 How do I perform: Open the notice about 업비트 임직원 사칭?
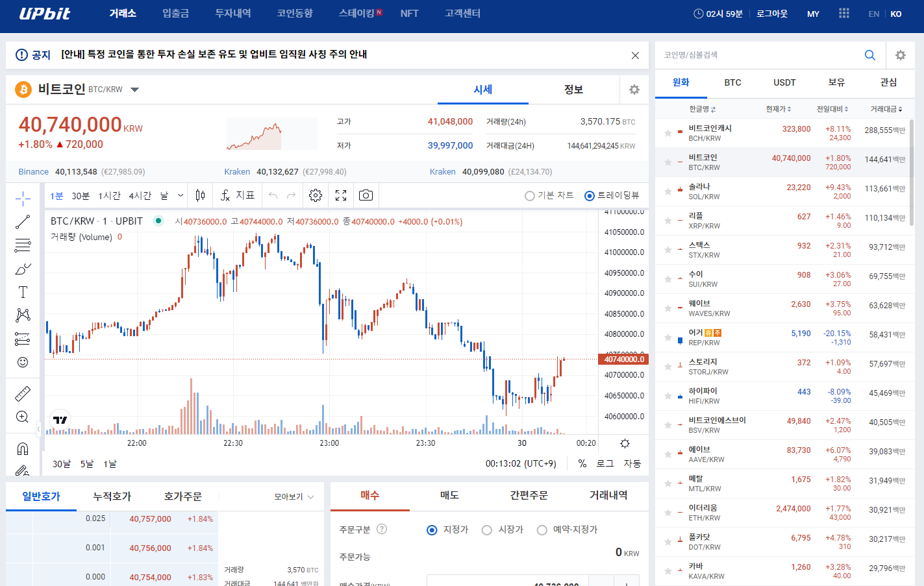pyautogui.click(x=214, y=55)
